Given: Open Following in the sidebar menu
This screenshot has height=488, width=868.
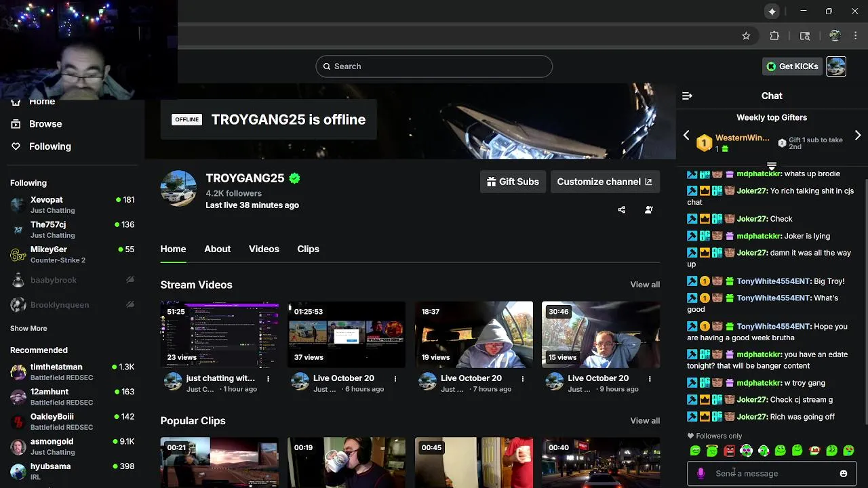Looking at the screenshot, I should pos(50,146).
